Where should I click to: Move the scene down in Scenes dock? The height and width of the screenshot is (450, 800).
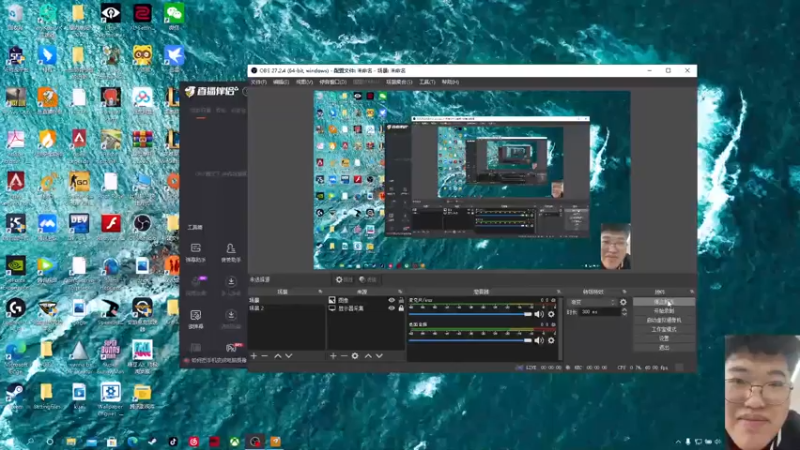289,356
